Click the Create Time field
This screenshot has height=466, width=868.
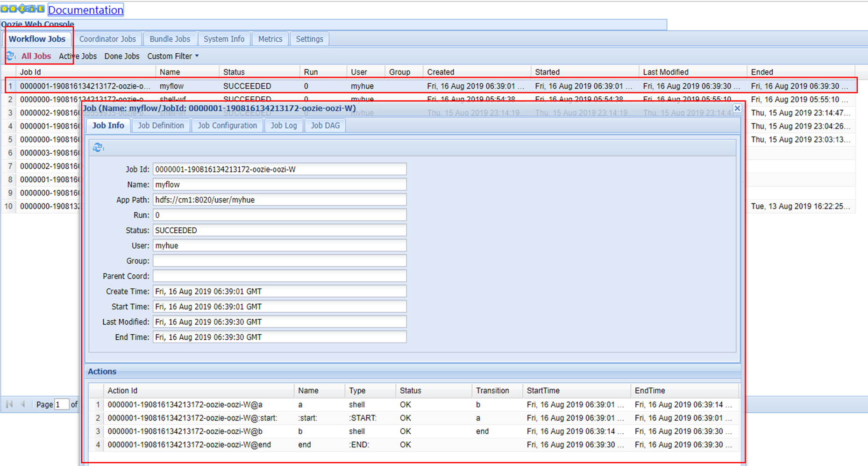point(279,291)
